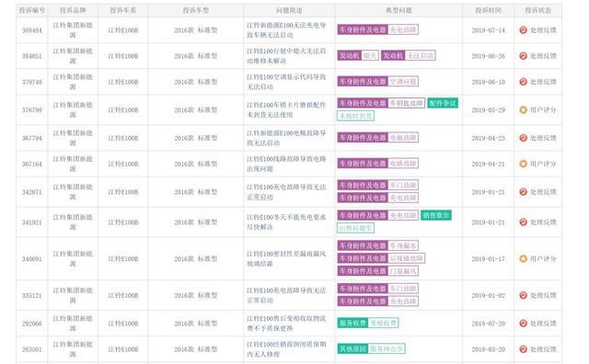
Task: Click the 发动机 无法启动 tag
Action: pos(409,55)
